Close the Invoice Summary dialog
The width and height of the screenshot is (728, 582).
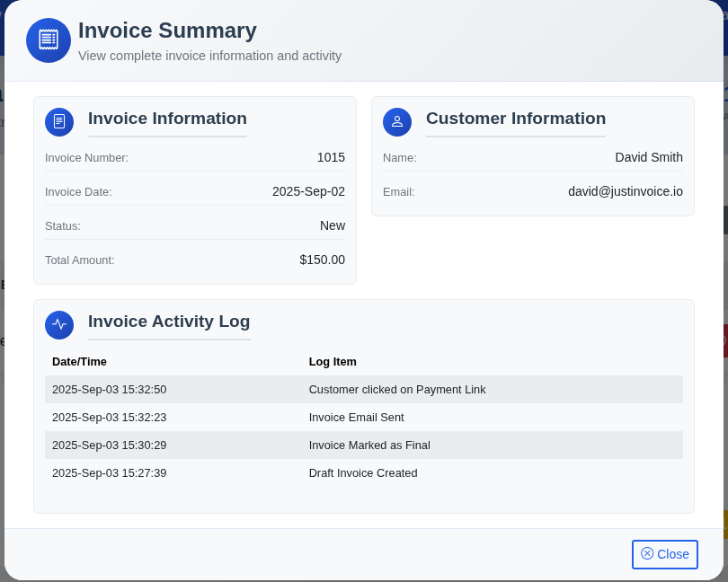pos(664,554)
